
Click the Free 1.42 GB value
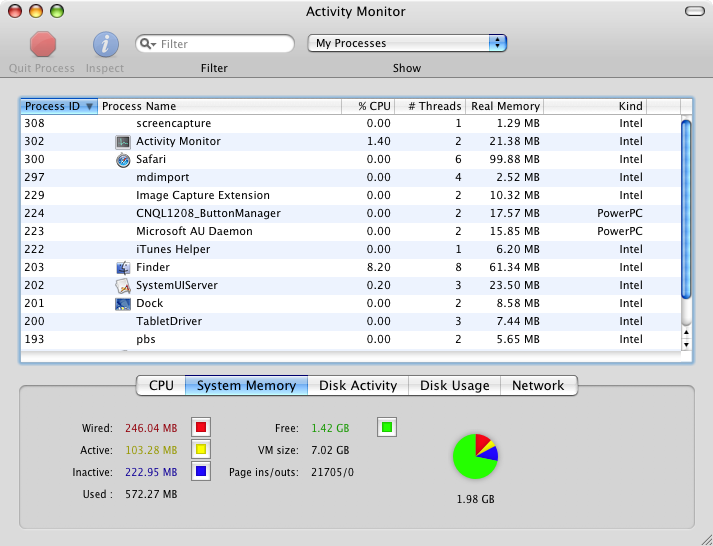tap(330, 428)
